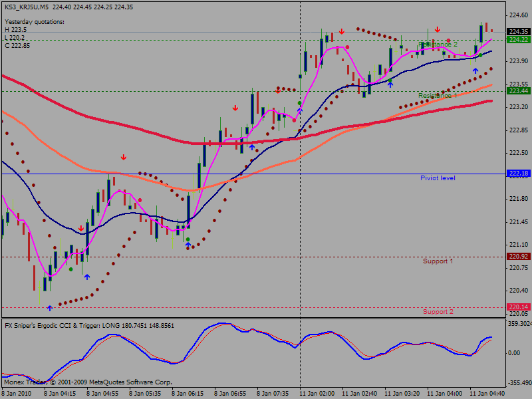Screen dimensions: 532x399
Task: Select the 'Support 2' label
Action: (438, 312)
